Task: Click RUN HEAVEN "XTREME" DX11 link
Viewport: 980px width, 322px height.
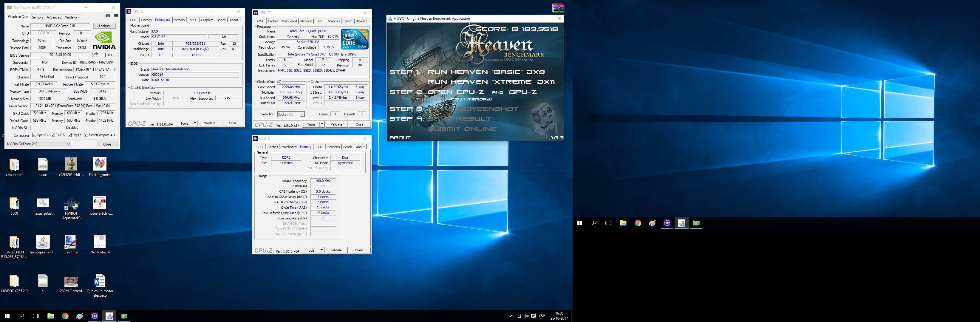Action: [491, 82]
